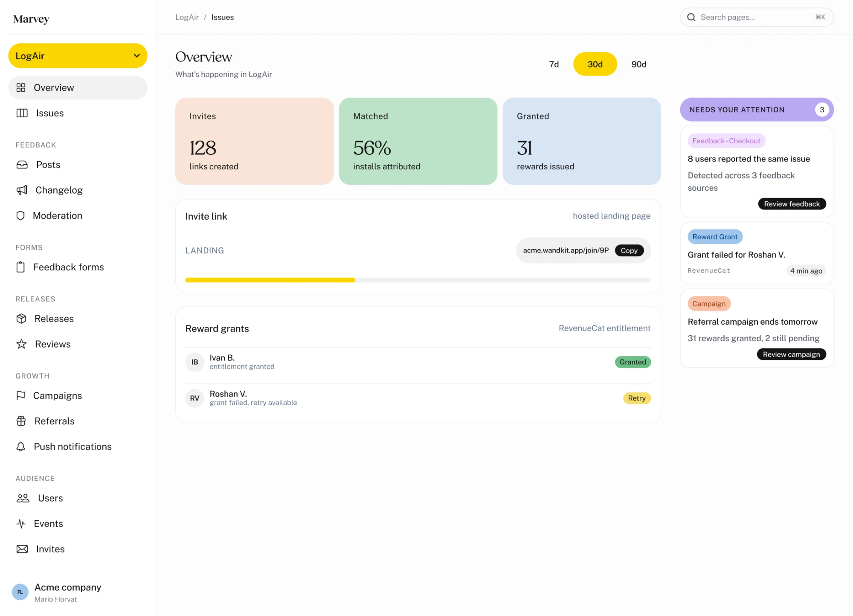This screenshot has width=853, height=616.
Task: Click the Reviews star icon
Action: coord(21,344)
